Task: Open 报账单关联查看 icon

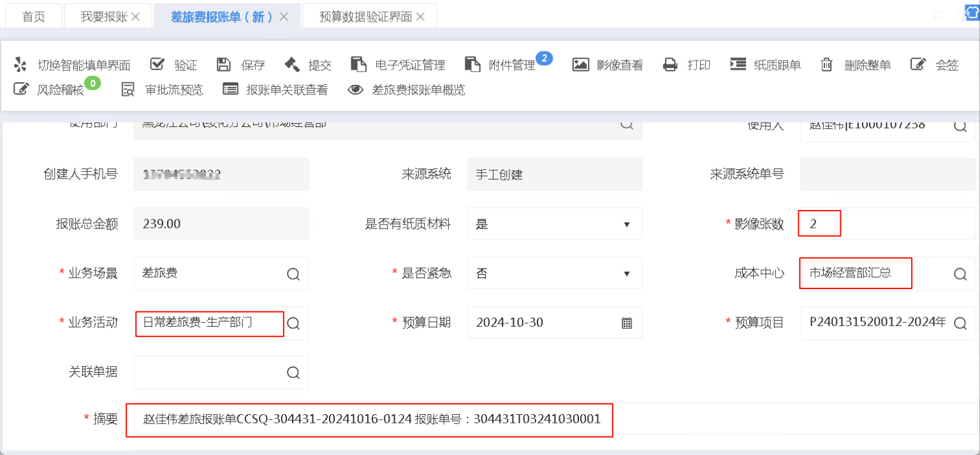Action: coord(230,89)
